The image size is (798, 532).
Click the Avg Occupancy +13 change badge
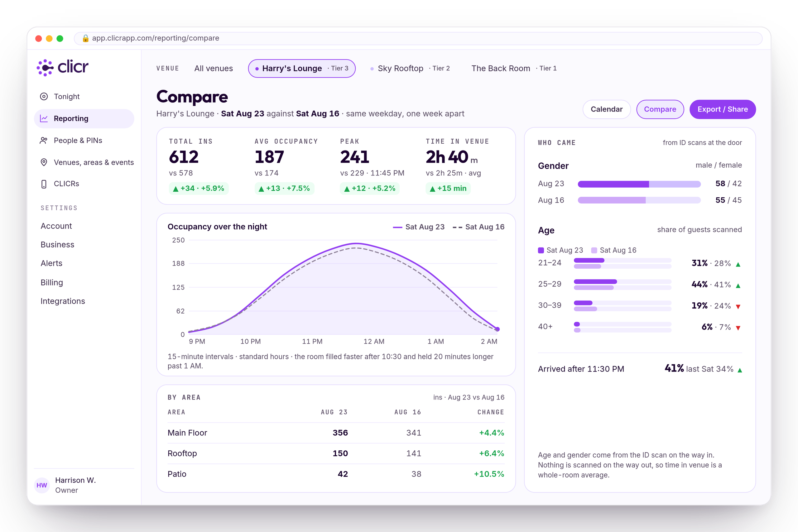click(x=284, y=189)
